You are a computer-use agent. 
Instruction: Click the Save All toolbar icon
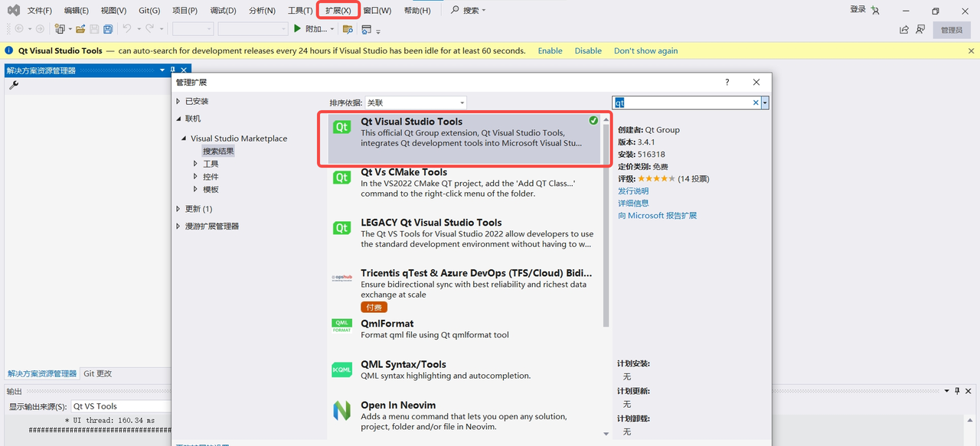(x=108, y=29)
